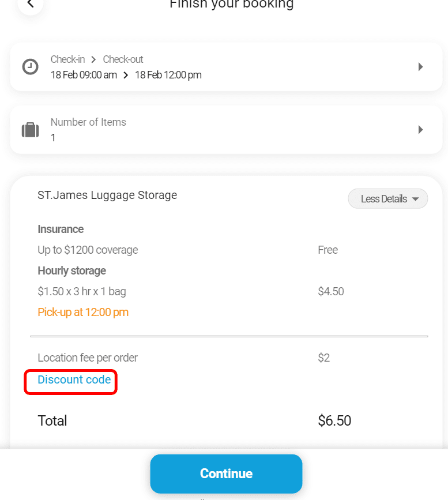Select the check-in time 18 Feb 09:00 am
This screenshot has width=448, height=500.
pos(84,75)
